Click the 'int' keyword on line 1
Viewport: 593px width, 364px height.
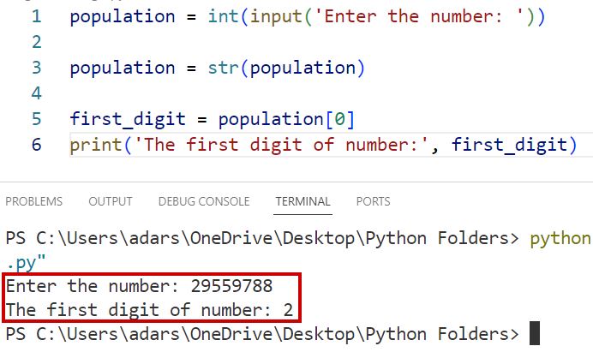(x=223, y=16)
